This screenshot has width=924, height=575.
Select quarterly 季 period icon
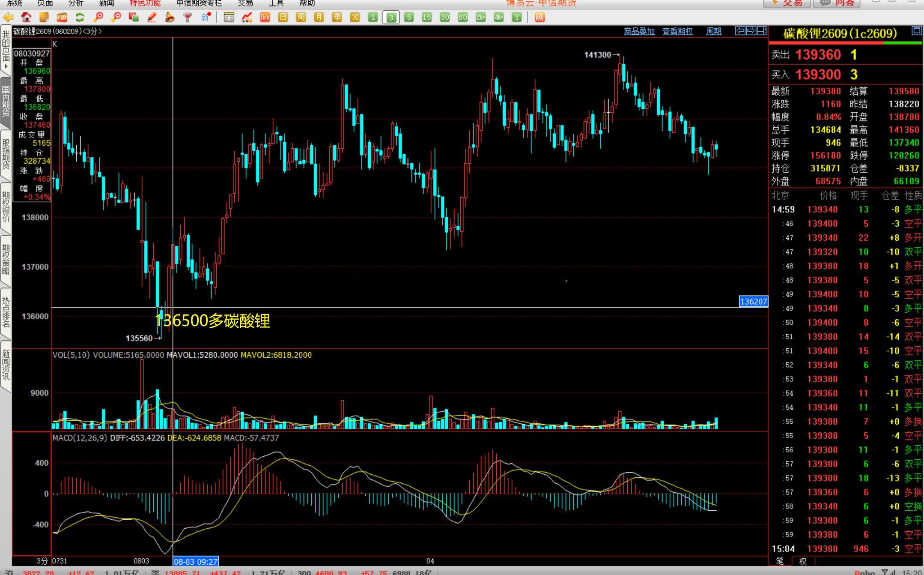click(x=337, y=17)
